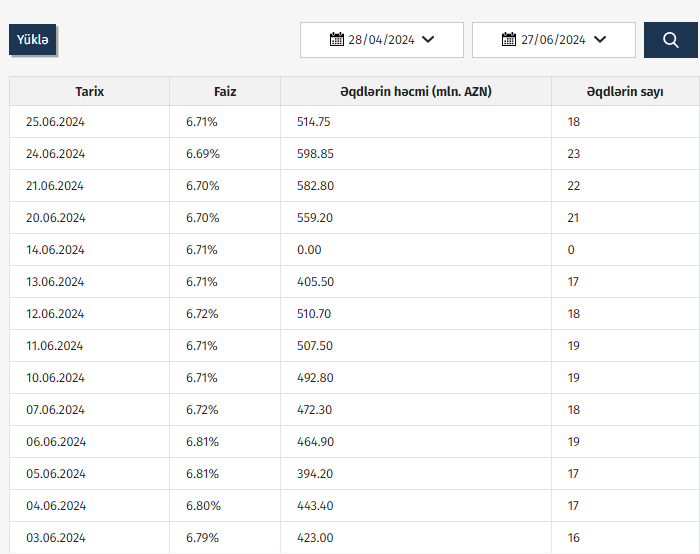Viewport: 700px width, 554px height.
Task: Select the 25.06.2024 date cell
Action: (x=55, y=122)
